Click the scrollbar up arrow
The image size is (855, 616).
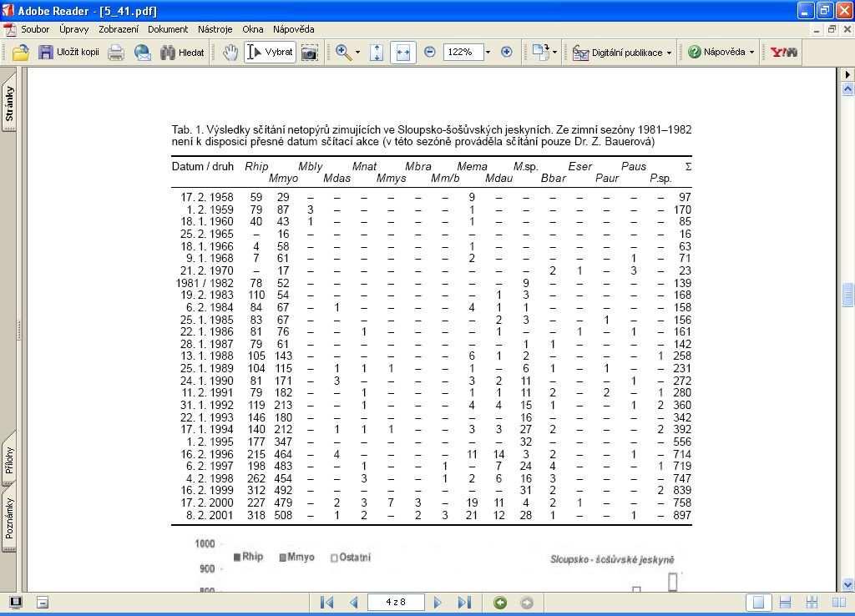click(x=847, y=88)
